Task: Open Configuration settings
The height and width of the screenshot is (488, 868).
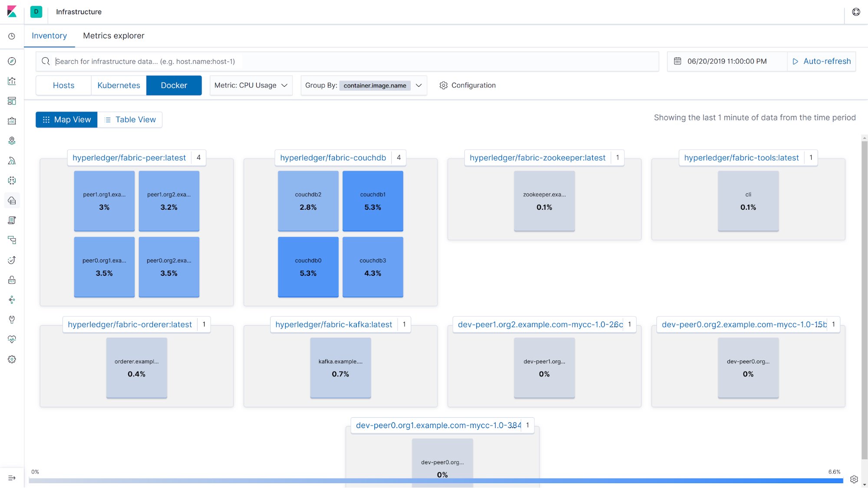Action: (467, 86)
